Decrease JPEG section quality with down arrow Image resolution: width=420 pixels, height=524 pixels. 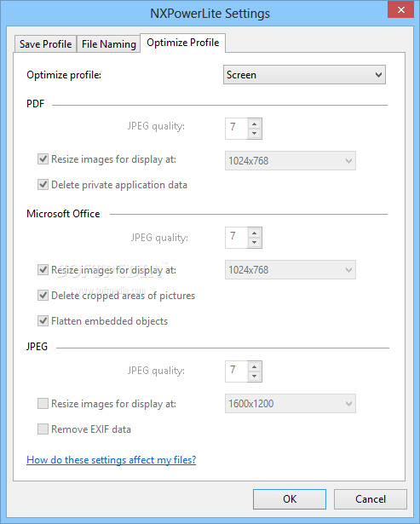(255, 376)
